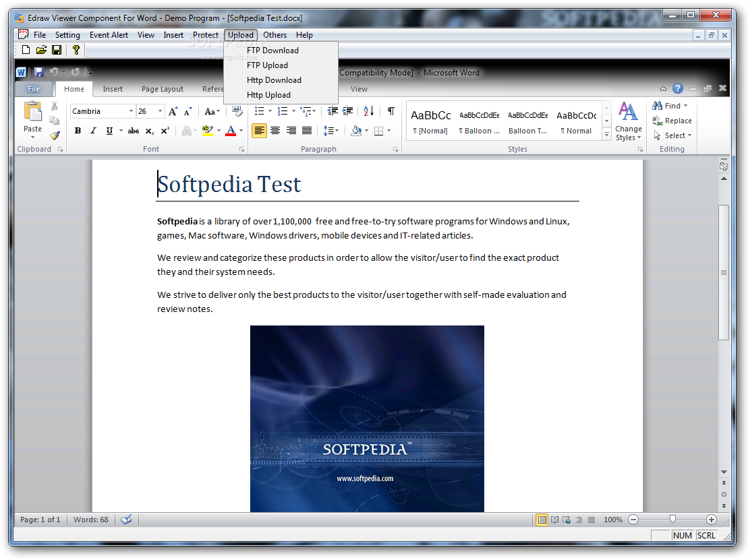
Task: Choose Http Upload from Upload menu
Action: (x=281, y=94)
